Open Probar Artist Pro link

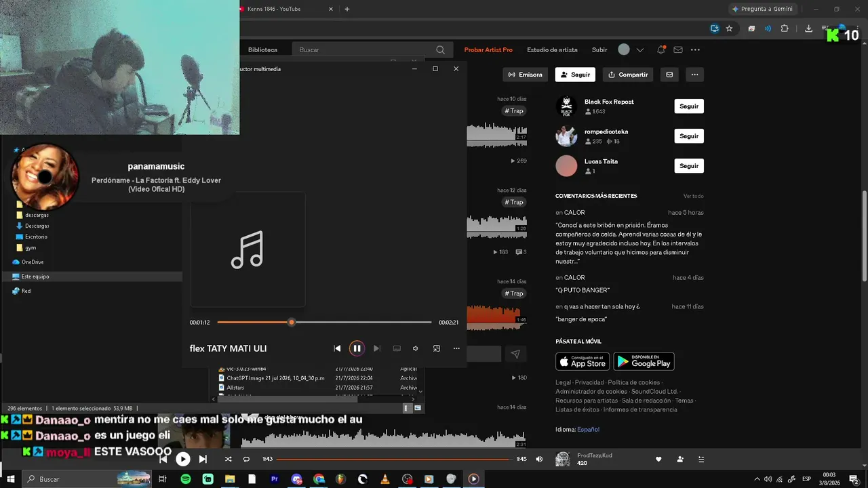(488, 49)
